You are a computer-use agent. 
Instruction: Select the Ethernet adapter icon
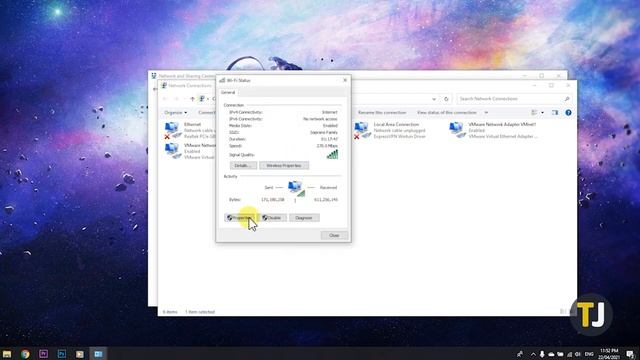172,130
